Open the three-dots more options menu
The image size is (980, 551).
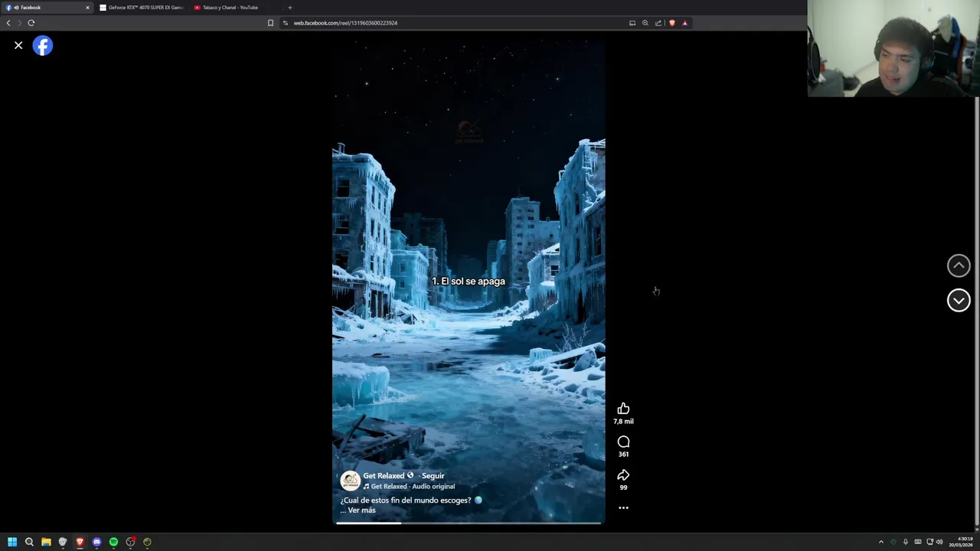(x=623, y=507)
